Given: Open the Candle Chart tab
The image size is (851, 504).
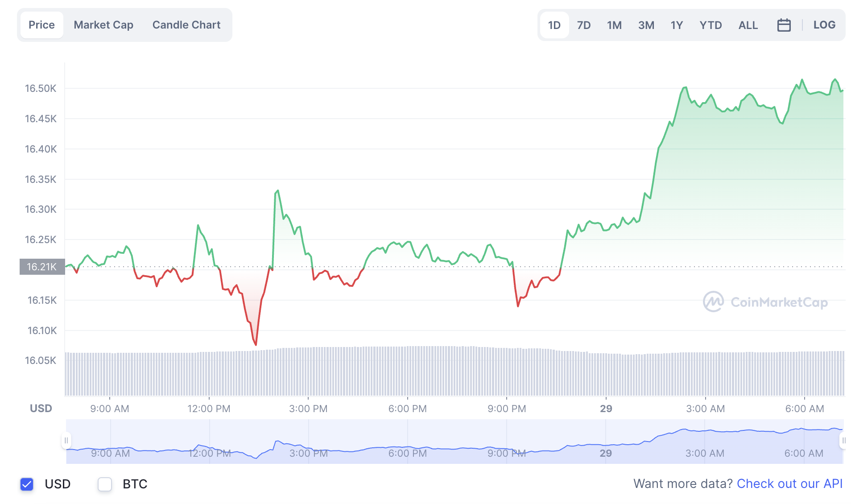Looking at the screenshot, I should (186, 25).
